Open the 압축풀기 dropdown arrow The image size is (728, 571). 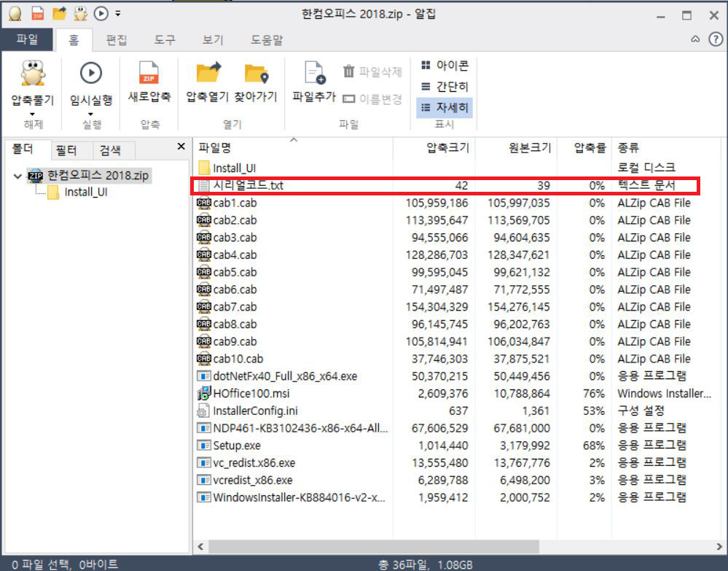pos(33,114)
